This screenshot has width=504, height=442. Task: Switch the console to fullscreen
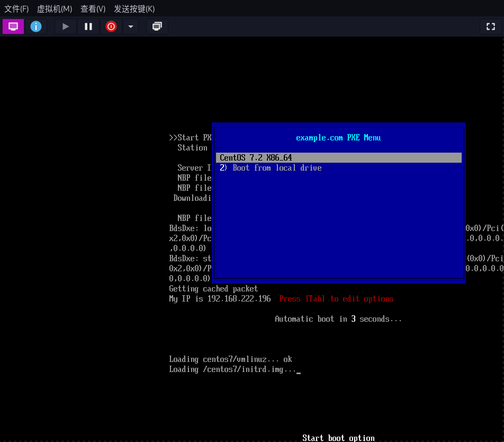click(x=490, y=26)
